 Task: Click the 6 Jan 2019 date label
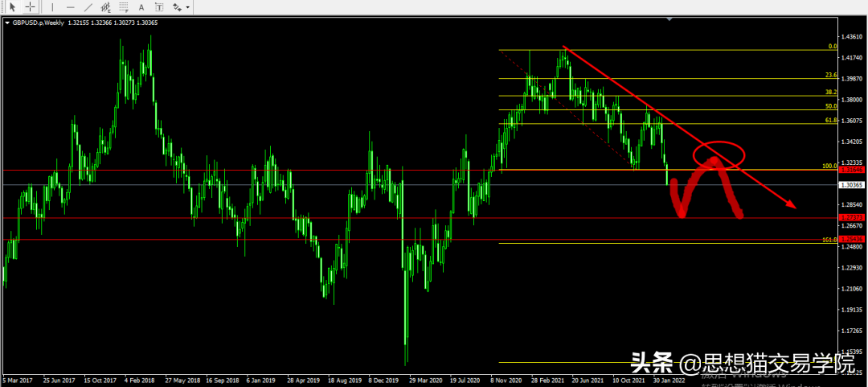click(x=260, y=381)
